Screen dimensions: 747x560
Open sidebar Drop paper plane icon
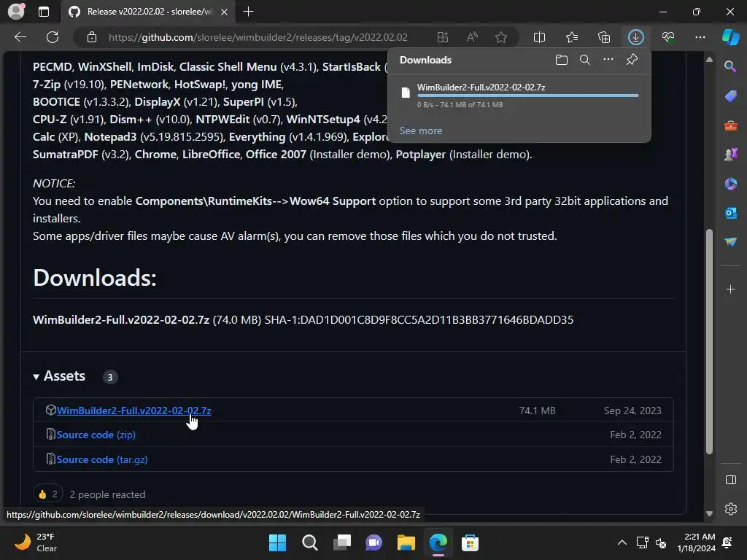[731, 242]
